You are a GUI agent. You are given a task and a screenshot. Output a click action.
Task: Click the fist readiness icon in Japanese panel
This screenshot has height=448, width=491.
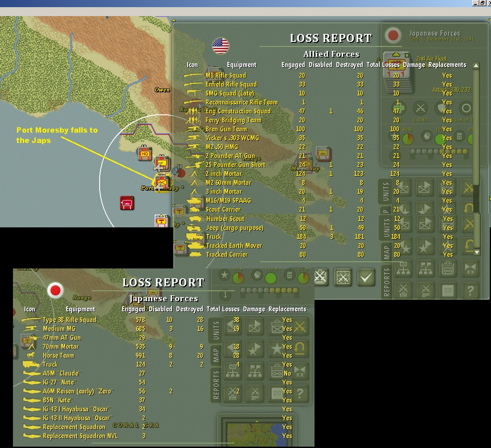(x=257, y=275)
